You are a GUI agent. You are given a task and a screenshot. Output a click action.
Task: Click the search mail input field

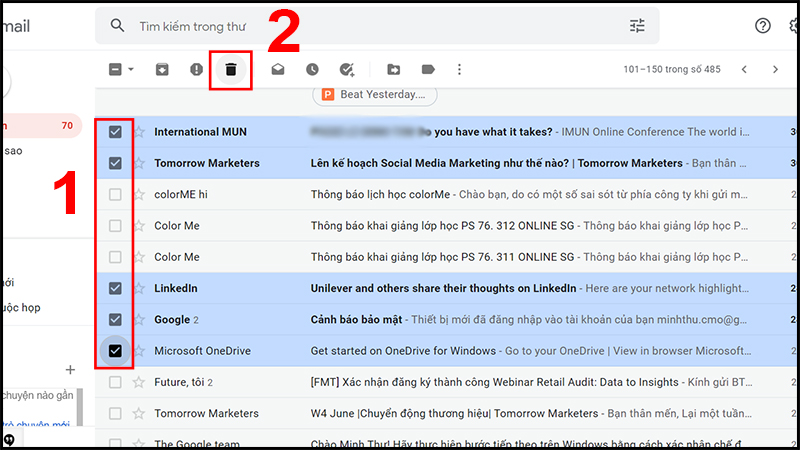378,26
